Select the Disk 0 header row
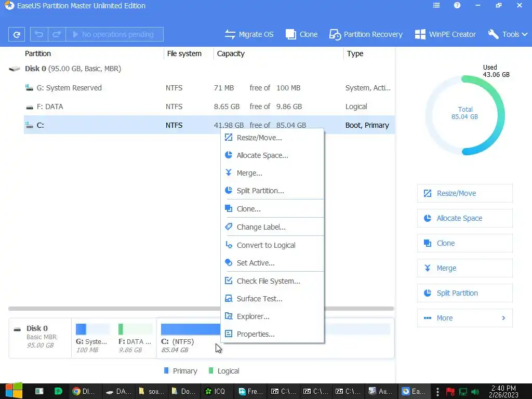The width and height of the screenshot is (532, 399). tap(202, 69)
